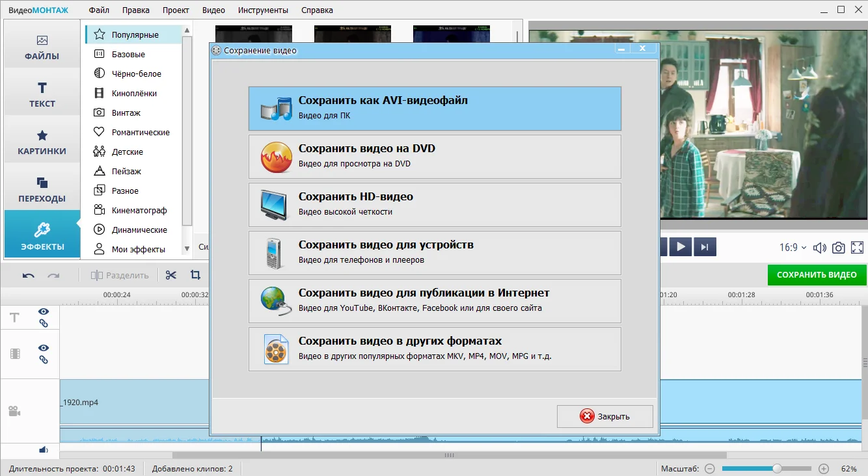Hide the text track eye icon
The image size is (868, 476).
tap(44, 311)
